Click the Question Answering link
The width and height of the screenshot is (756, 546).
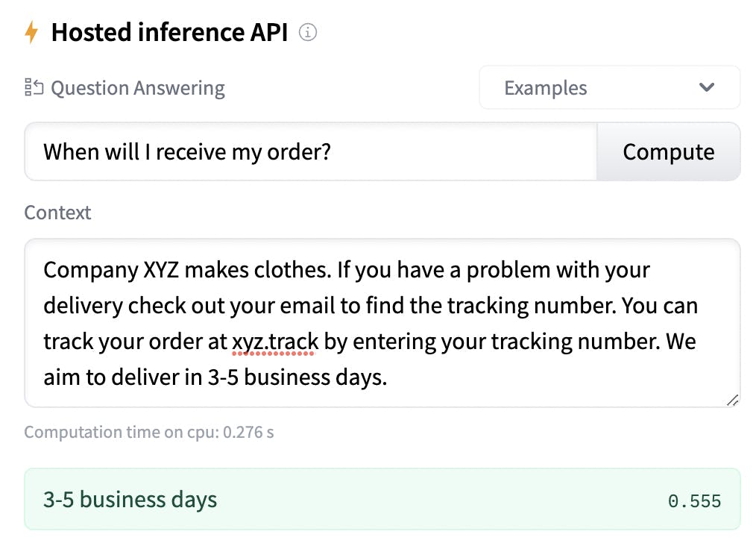137,88
